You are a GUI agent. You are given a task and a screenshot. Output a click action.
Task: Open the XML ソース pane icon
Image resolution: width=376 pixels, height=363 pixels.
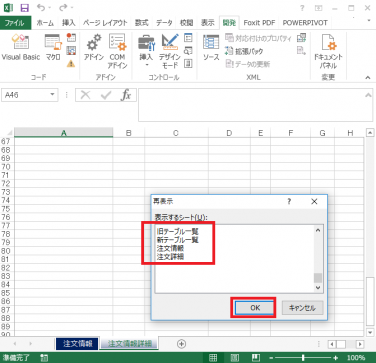point(211,47)
